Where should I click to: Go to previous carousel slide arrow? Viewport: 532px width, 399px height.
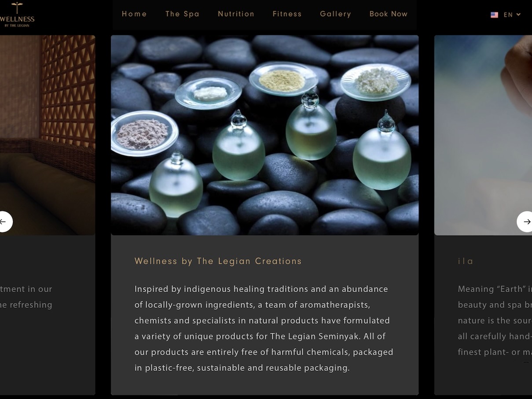coord(6,222)
